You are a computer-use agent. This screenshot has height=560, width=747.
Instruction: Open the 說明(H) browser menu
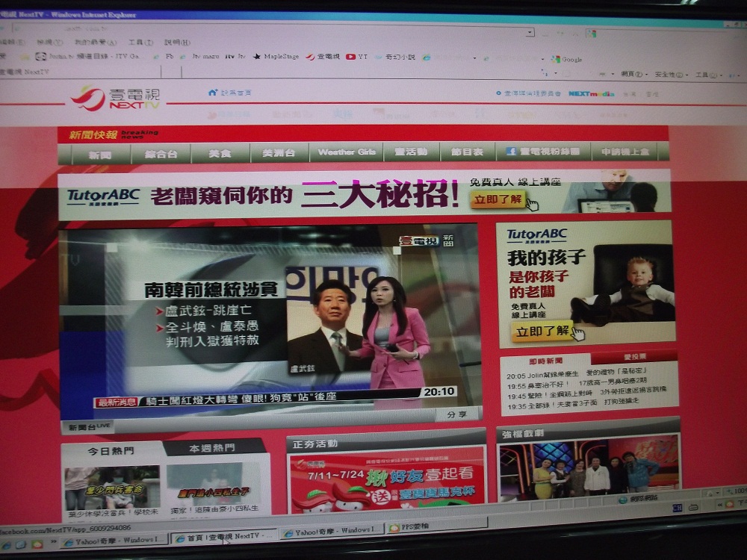point(177,43)
